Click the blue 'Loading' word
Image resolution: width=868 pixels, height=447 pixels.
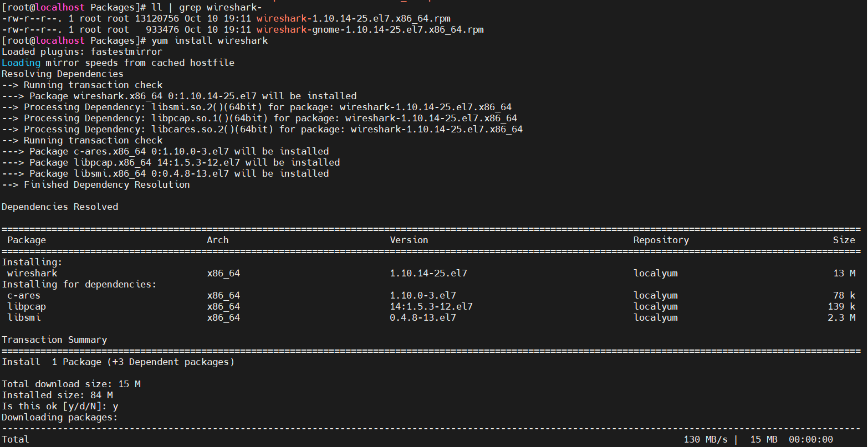pyautogui.click(x=21, y=63)
